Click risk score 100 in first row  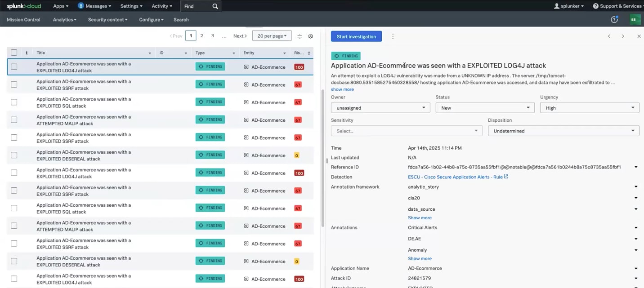299,67
